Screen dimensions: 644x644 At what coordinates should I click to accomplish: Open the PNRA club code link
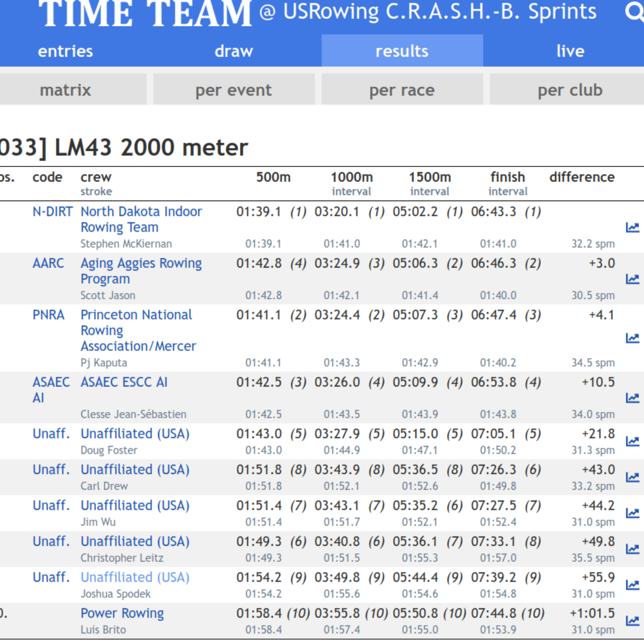tap(48, 315)
